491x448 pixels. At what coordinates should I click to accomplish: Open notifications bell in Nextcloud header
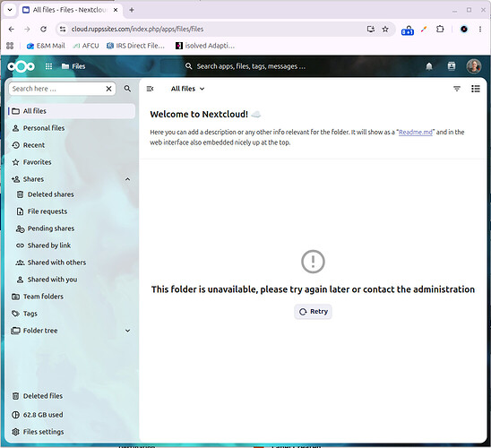pyautogui.click(x=429, y=66)
